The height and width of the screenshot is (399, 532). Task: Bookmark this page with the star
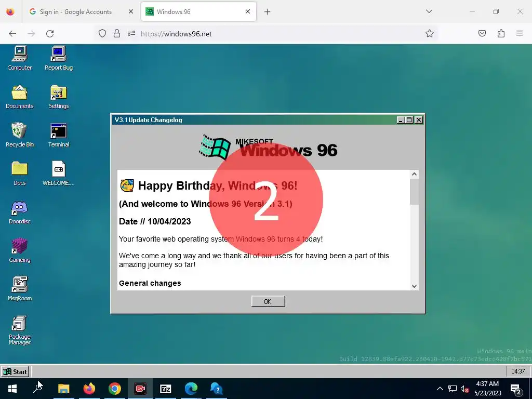[x=430, y=33]
